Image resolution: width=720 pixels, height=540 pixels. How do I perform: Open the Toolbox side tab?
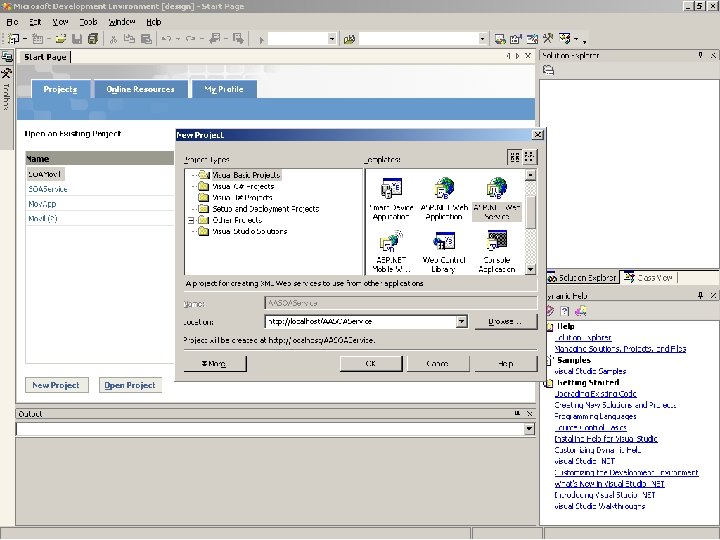coord(6,90)
